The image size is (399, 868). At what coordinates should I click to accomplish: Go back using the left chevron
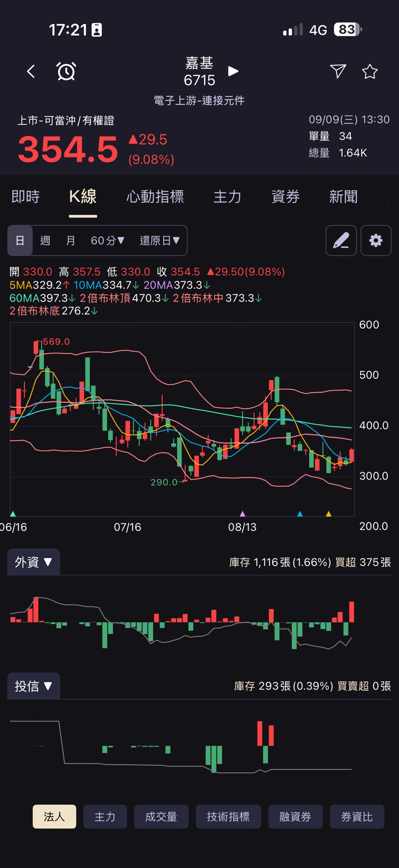pyautogui.click(x=31, y=71)
